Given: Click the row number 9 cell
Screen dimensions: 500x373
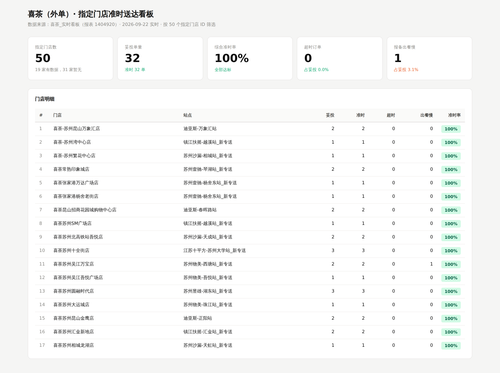Looking at the screenshot, I should (x=41, y=237).
